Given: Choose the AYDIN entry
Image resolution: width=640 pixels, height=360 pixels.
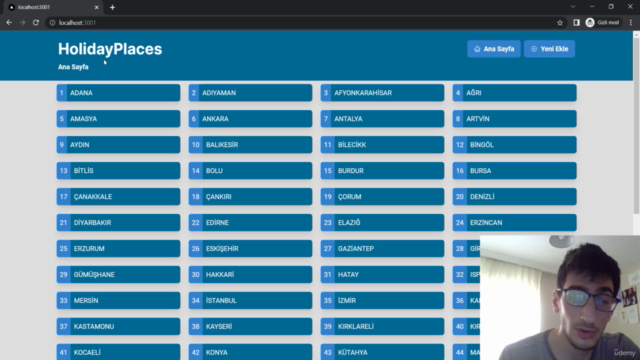Looking at the screenshot, I should pyautogui.click(x=118, y=145).
